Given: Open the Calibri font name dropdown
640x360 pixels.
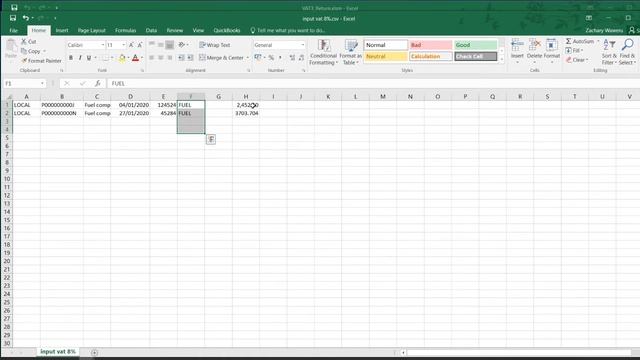Looking at the screenshot, I should click(x=102, y=45).
